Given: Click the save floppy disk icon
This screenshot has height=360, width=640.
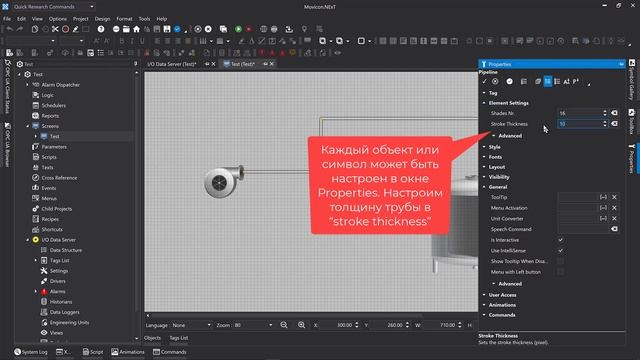Looking at the screenshot, I should (167, 29).
